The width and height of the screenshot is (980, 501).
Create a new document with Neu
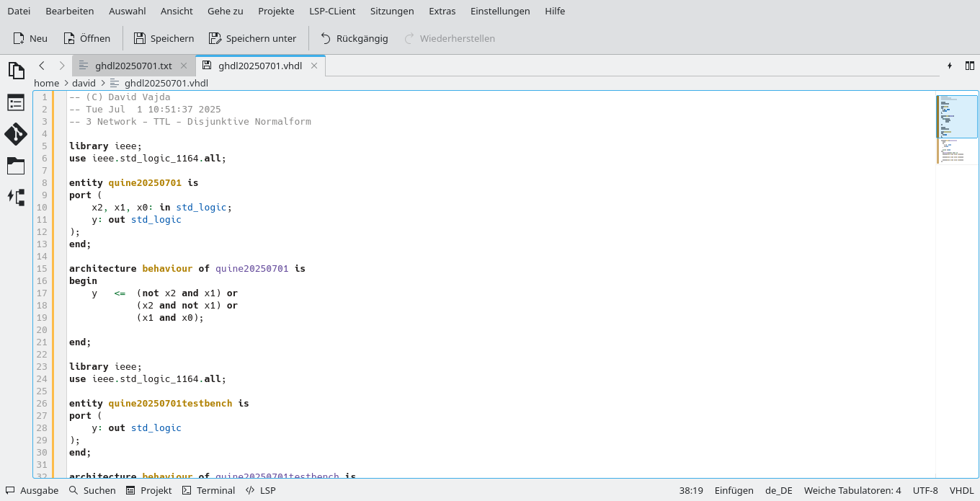30,38
